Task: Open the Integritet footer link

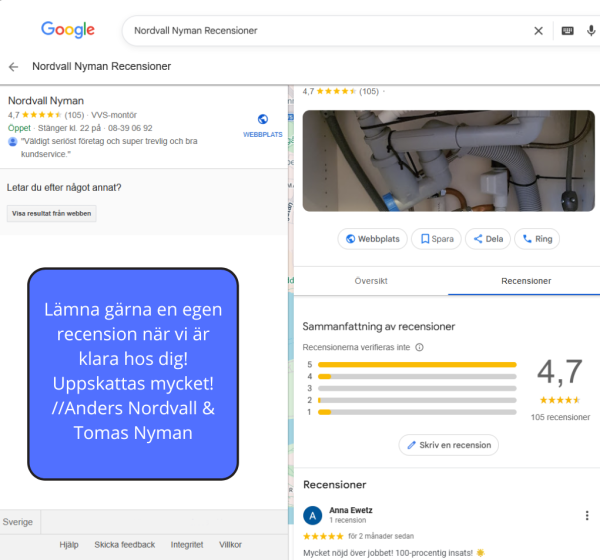Action: 187,545
